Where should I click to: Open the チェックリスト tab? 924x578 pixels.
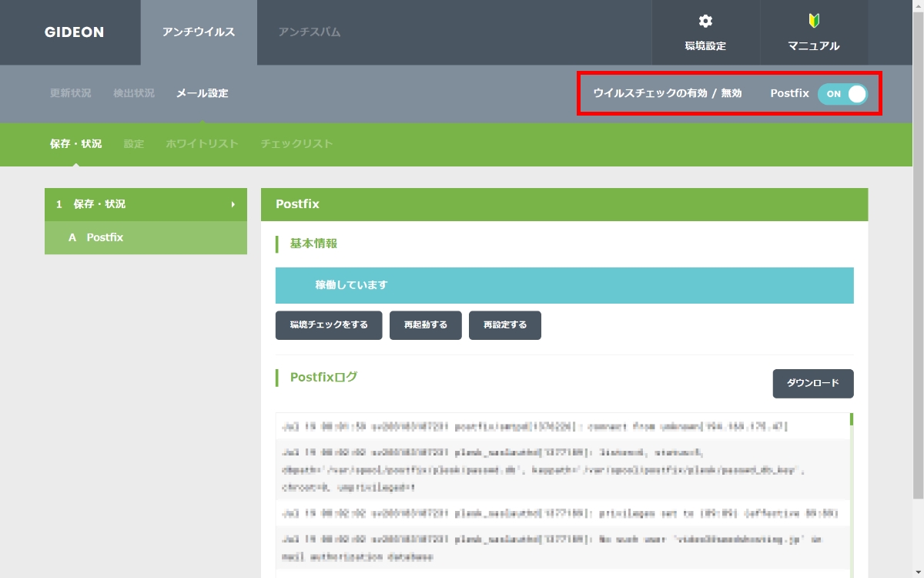[x=297, y=144]
